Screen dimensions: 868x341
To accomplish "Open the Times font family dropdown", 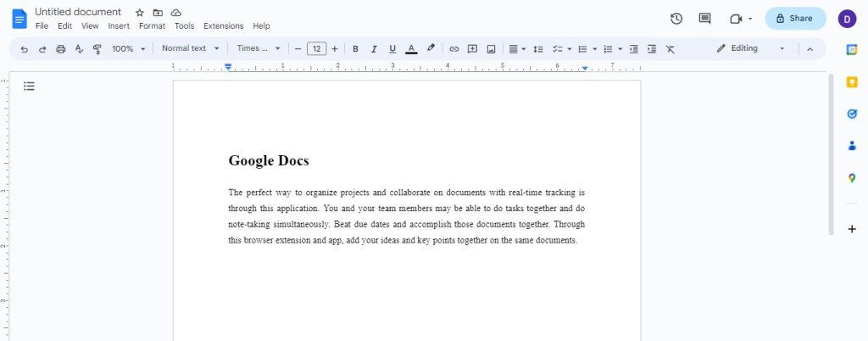I will click(259, 48).
